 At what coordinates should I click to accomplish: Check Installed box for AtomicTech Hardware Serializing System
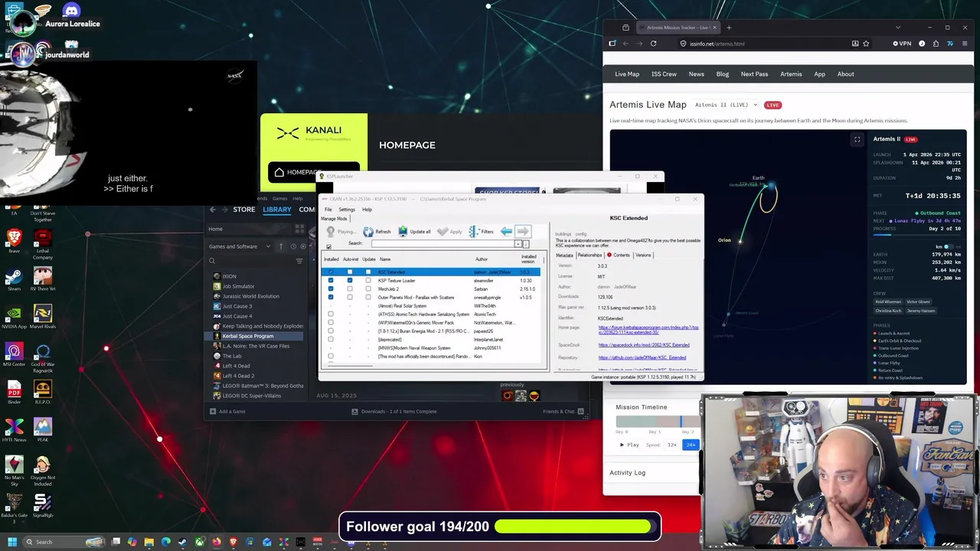point(331,315)
